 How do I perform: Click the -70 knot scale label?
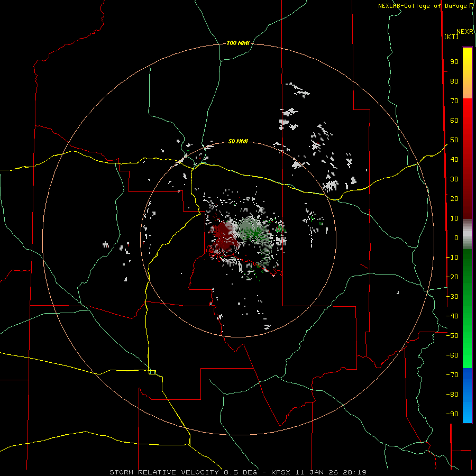click(x=452, y=375)
